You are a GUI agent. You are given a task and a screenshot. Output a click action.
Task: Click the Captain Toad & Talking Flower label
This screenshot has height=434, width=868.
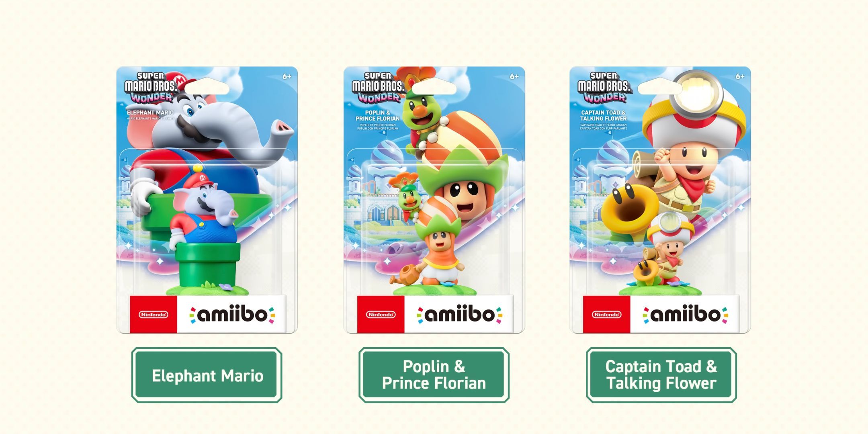(x=661, y=375)
